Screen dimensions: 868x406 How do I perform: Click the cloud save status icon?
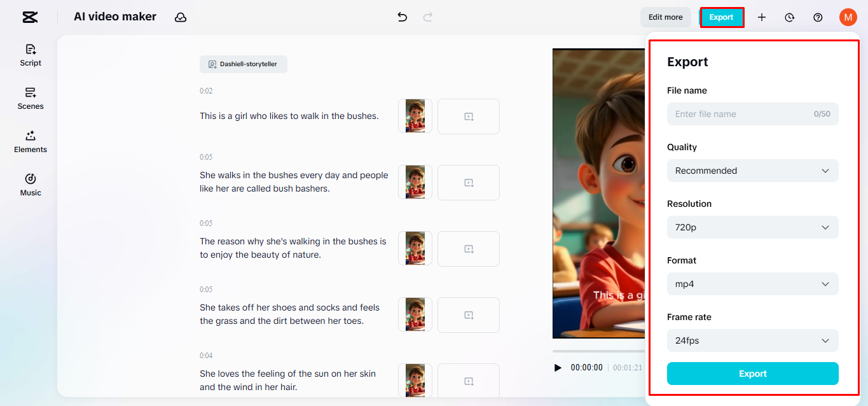tap(181, 17)
